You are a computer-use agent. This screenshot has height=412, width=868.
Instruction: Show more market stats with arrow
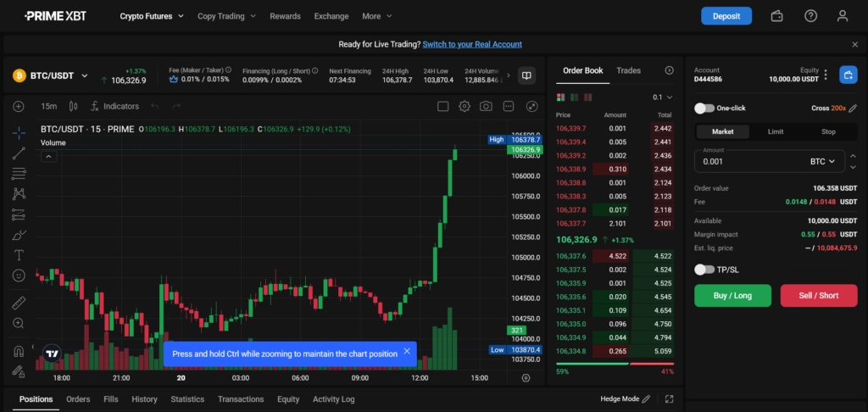pyautogui.click(x=509, y=75)
